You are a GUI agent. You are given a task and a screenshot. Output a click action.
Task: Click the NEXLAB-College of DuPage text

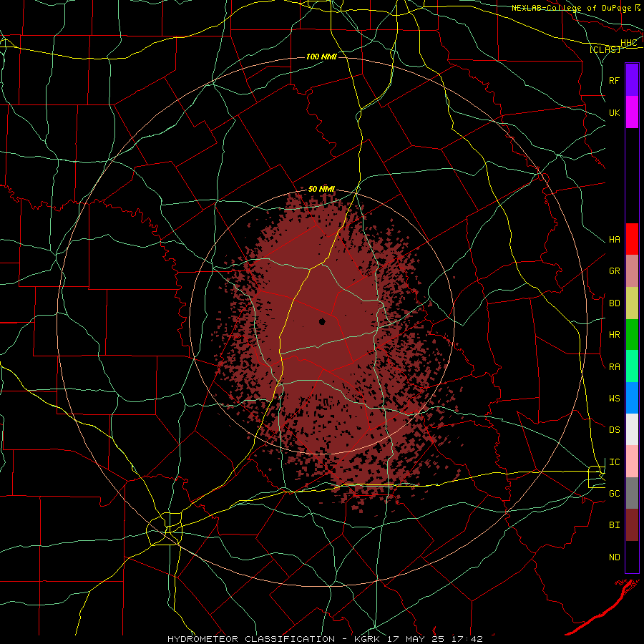[572, 8]
